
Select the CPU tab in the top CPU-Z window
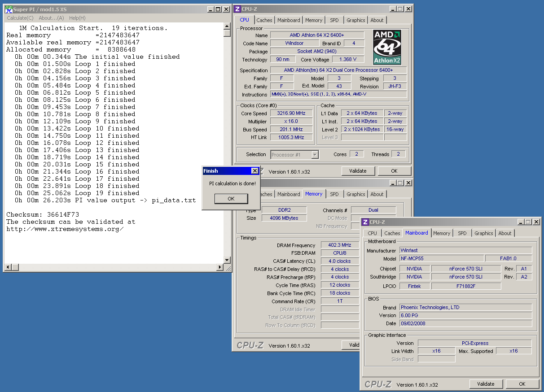pos(244,20)
